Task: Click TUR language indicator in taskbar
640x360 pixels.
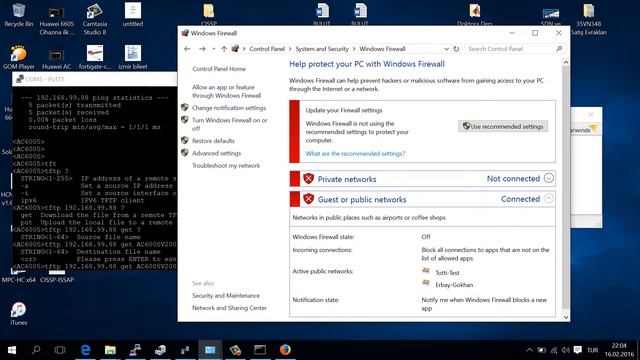Action: (x=593, y=350)
